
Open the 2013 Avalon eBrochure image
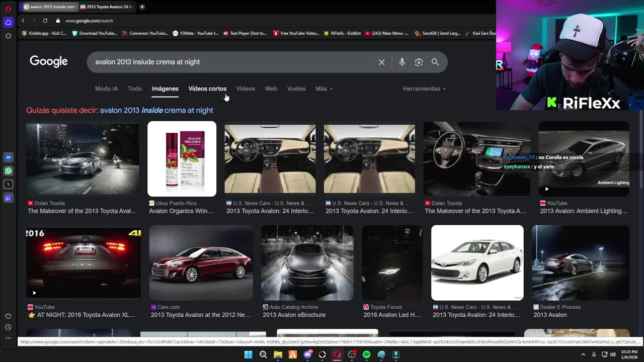tap(307, 263)
